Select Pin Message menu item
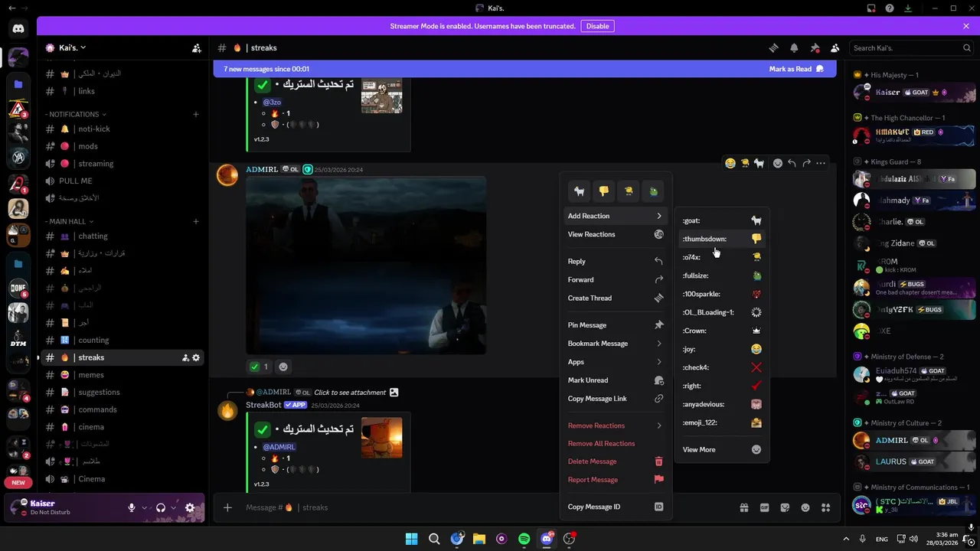 [616, 325]
